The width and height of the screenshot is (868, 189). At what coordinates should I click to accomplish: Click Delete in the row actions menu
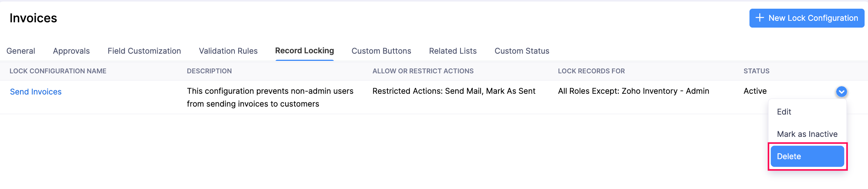coord(807,156)
